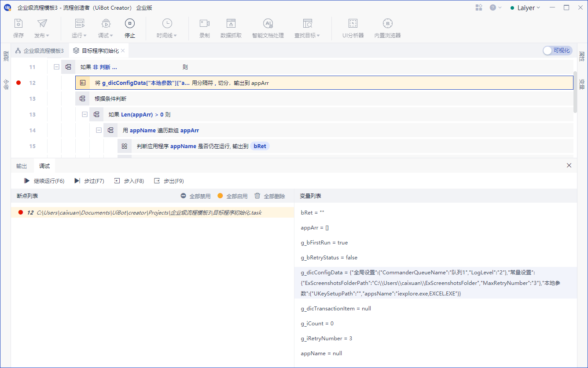
Task: Close the bottom debug panel
Action: coord(569,165)
